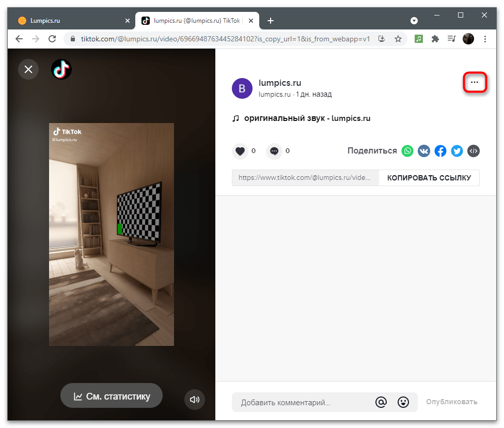504x428 pixels.
Task: Close the TikTok video viewer
Action: coord(28,69)
